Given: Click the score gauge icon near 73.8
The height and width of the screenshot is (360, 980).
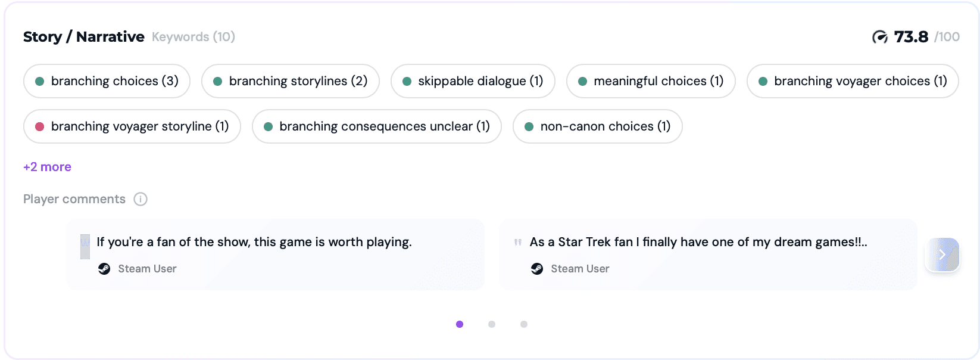Looking at the screenshot, I should coord(879,37).
